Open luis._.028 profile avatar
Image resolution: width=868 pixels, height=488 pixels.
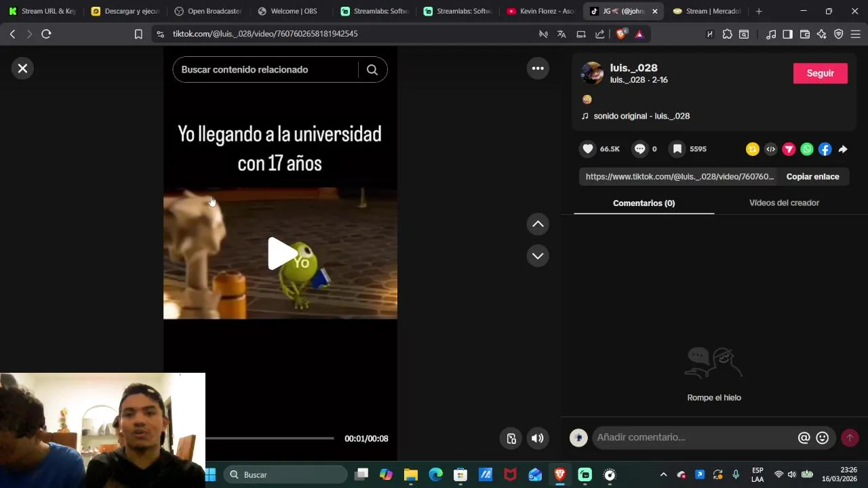pos(592,73)
